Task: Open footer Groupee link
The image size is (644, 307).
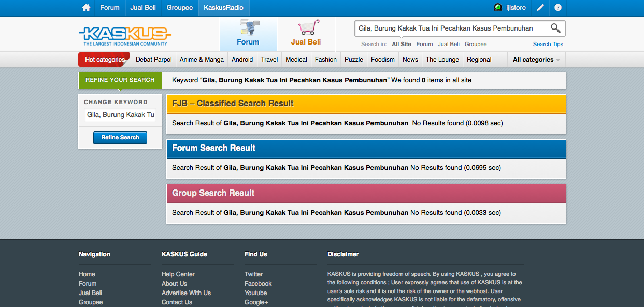Action: click(91, 302)
